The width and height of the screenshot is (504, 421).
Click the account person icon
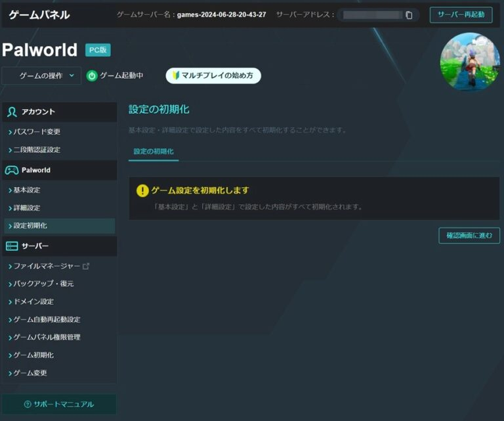(x=12, y=112)
